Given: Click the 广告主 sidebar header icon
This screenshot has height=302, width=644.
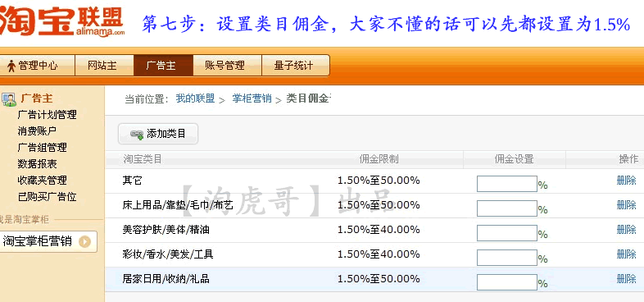Looking at the screenshot, I should [x=9, y=99].
